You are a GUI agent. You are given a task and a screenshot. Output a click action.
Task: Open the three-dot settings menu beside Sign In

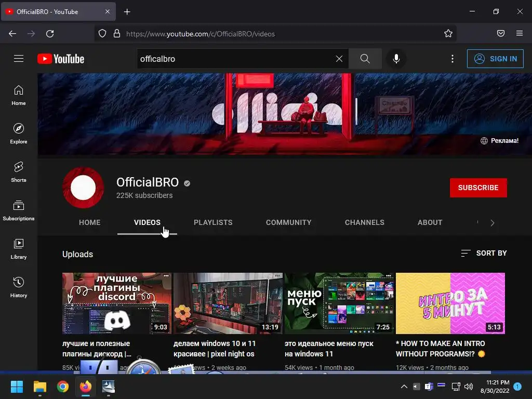click(x=453, y=59)
